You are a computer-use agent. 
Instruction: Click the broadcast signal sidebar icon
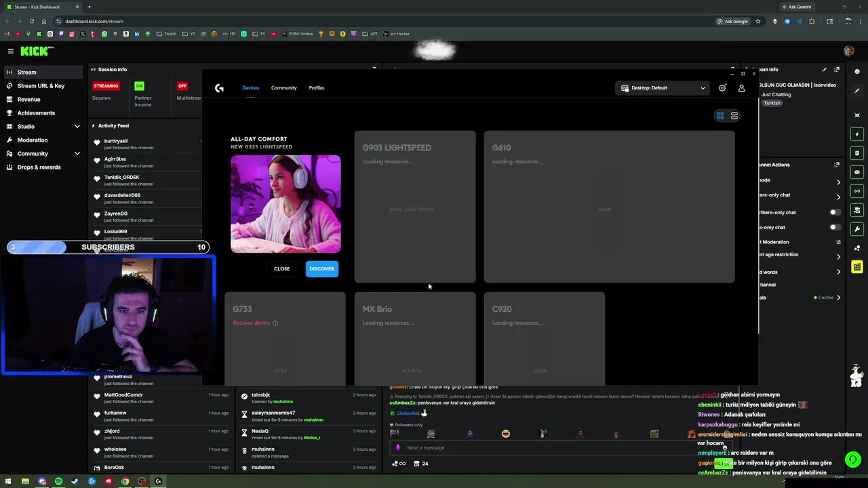point(857,191)
